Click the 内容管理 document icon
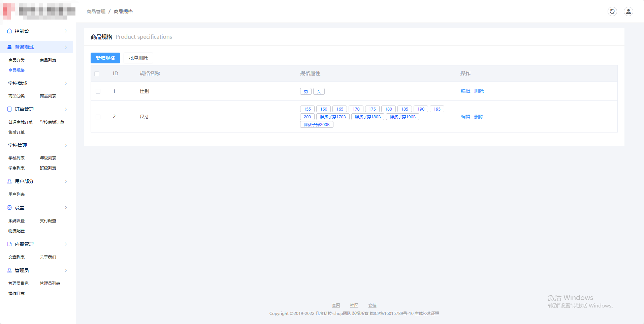Viewport: 644px width, 324px height. point(9,244)
